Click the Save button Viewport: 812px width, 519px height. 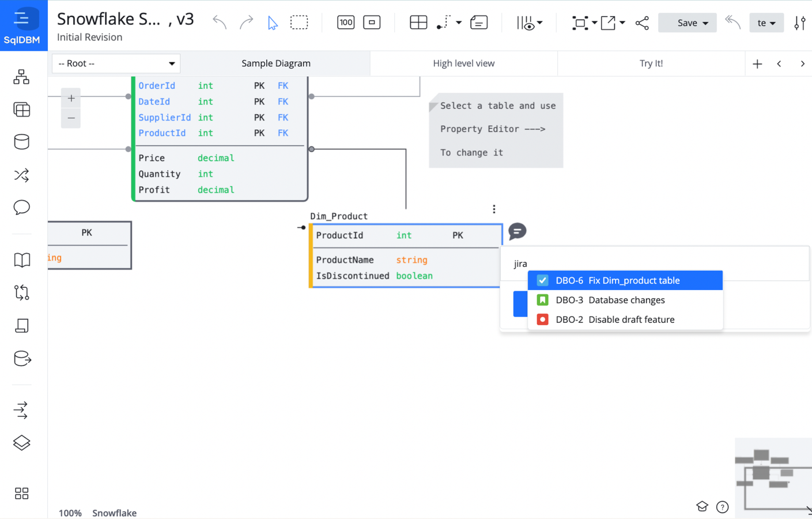coord(688,22)
